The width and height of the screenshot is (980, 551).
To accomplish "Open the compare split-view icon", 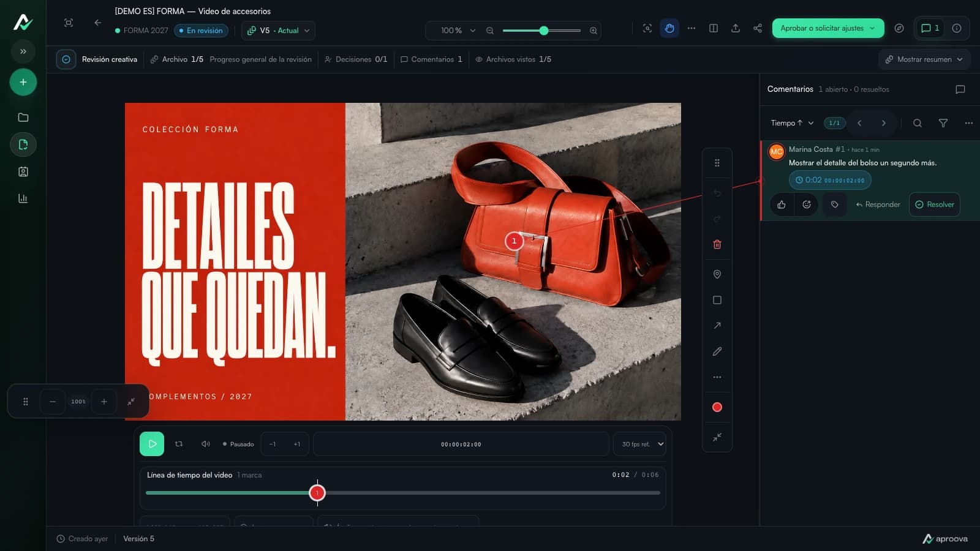I will click(x=714, y=28).
